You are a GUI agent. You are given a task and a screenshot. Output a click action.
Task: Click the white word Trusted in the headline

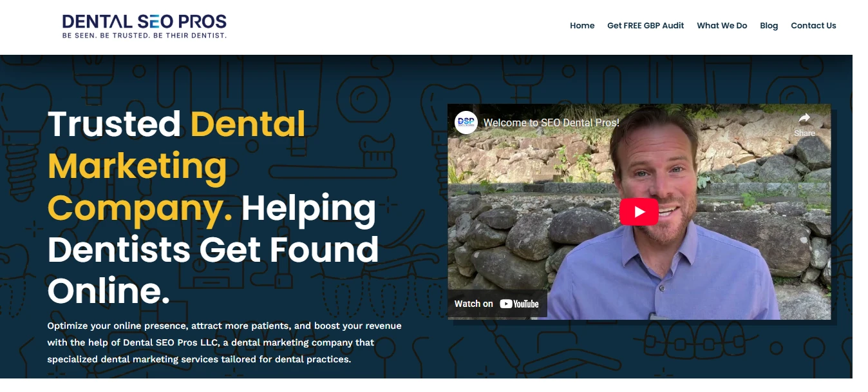click(x=114, y=124)
